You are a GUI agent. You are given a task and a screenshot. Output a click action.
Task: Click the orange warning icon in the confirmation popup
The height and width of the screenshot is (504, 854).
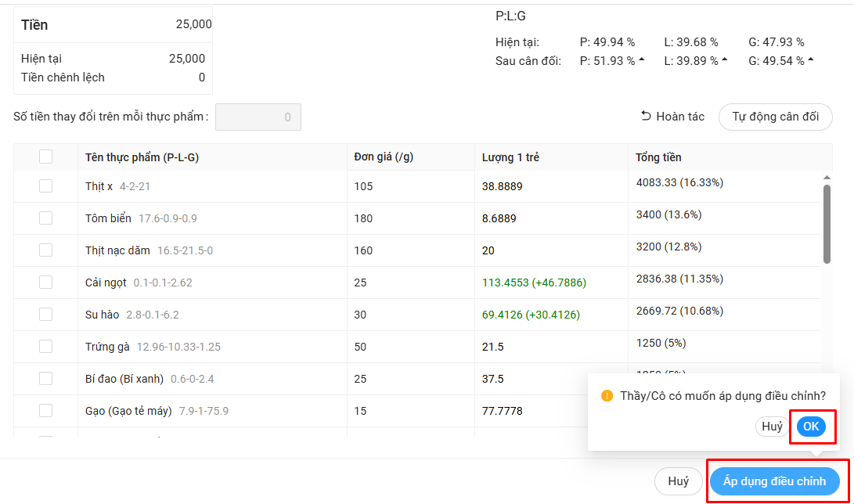pyautogui.click(x=607, y=396)
